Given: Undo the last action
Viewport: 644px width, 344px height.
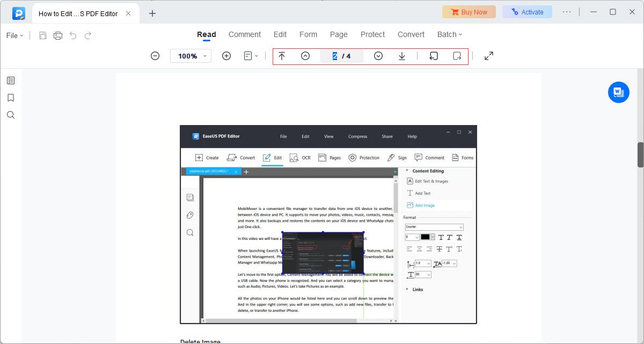Looking at the screenshot, I should (73, 35).
